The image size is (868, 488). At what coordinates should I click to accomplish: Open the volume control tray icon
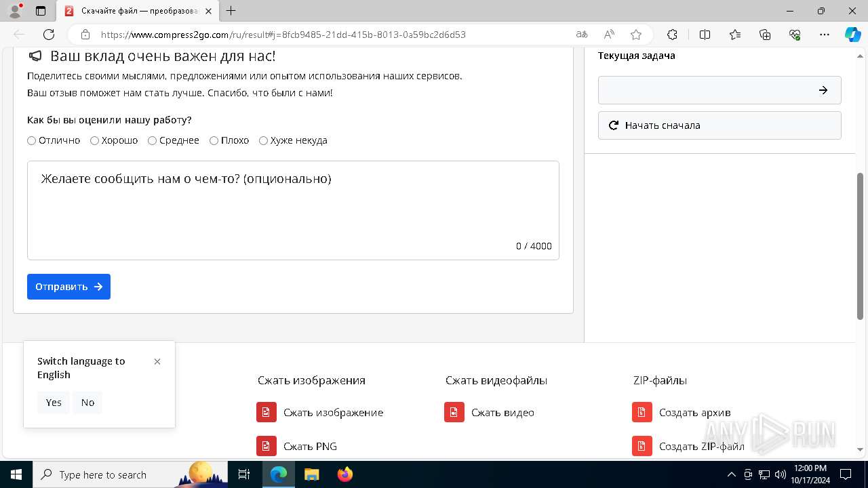780,474
